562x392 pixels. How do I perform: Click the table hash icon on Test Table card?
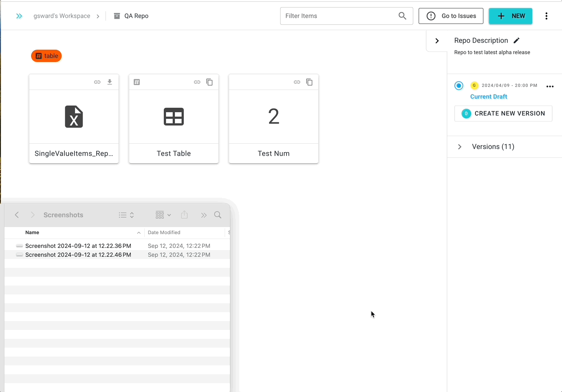[x=137, y=82]
